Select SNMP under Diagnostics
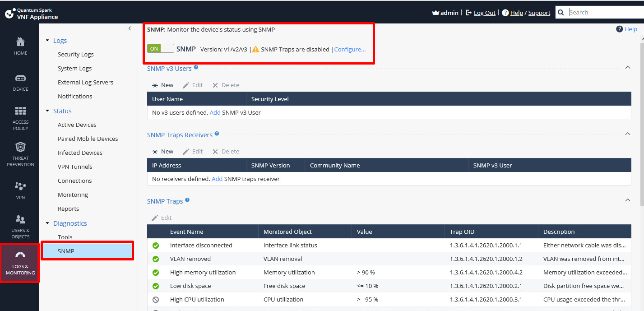The width and height of the screenshot is (644, 311). [x=88, y=251]
